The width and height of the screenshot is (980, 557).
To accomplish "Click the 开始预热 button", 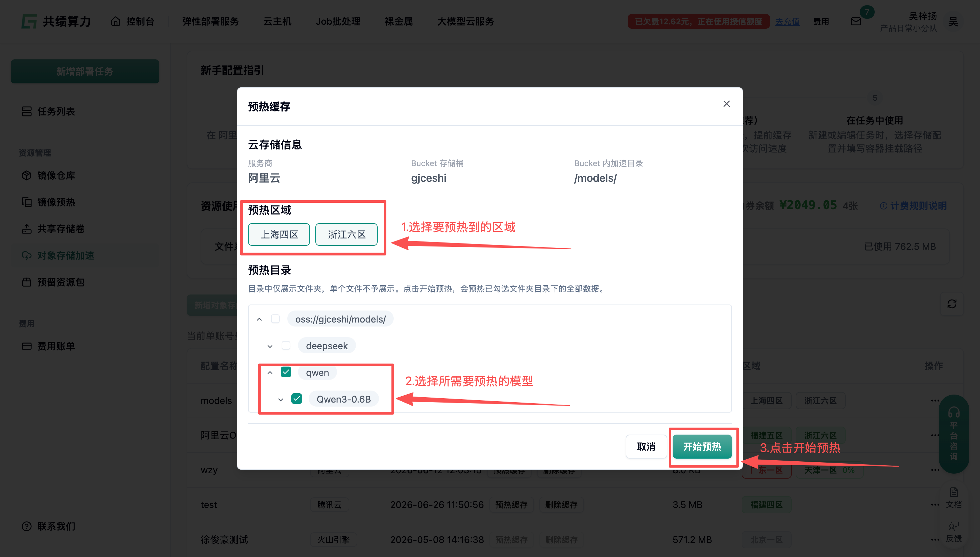I will coord(702,447).
